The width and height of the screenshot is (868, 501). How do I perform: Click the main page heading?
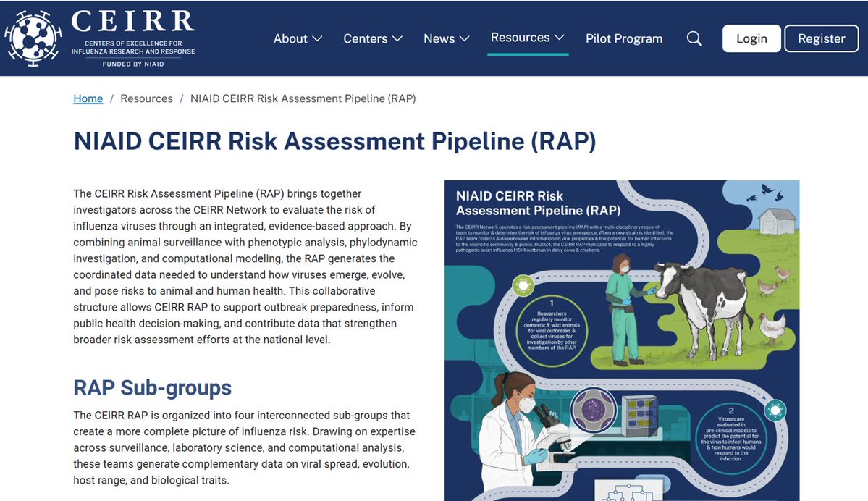[x=335, y=141]
